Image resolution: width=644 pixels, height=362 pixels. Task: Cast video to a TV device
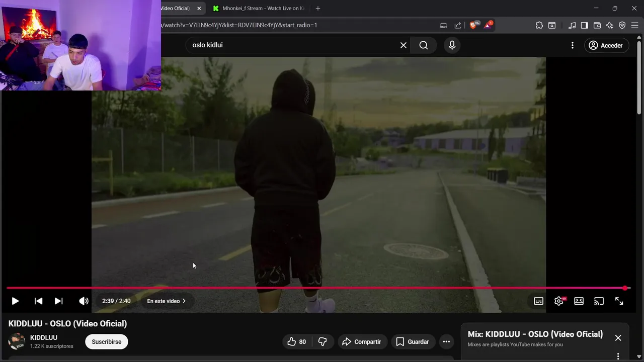tap(599, 301)
